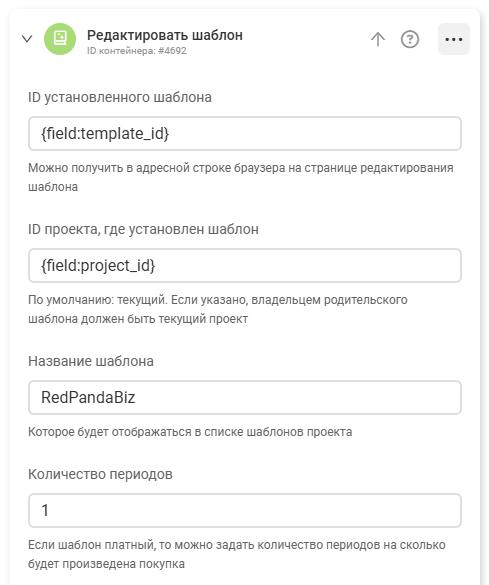Focus the {field:template_id} input field
The image size is (489, 585).
tap(245, 134)
